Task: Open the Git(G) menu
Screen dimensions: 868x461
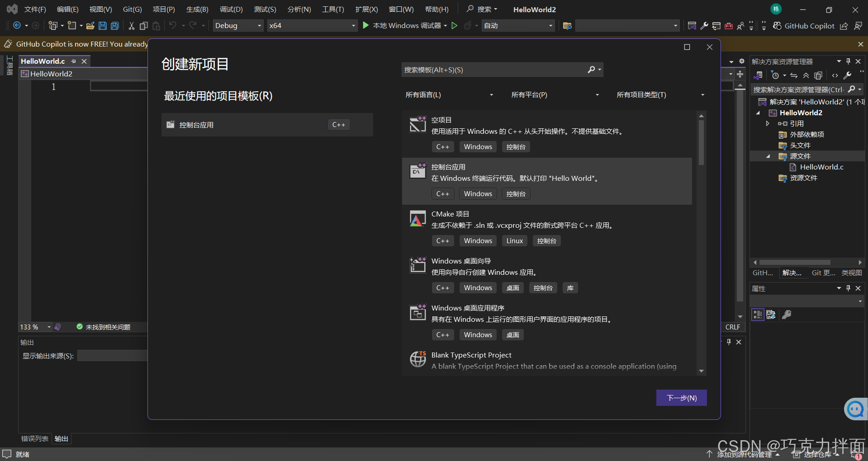Action: pyautogui.click(x=132, y=9)
